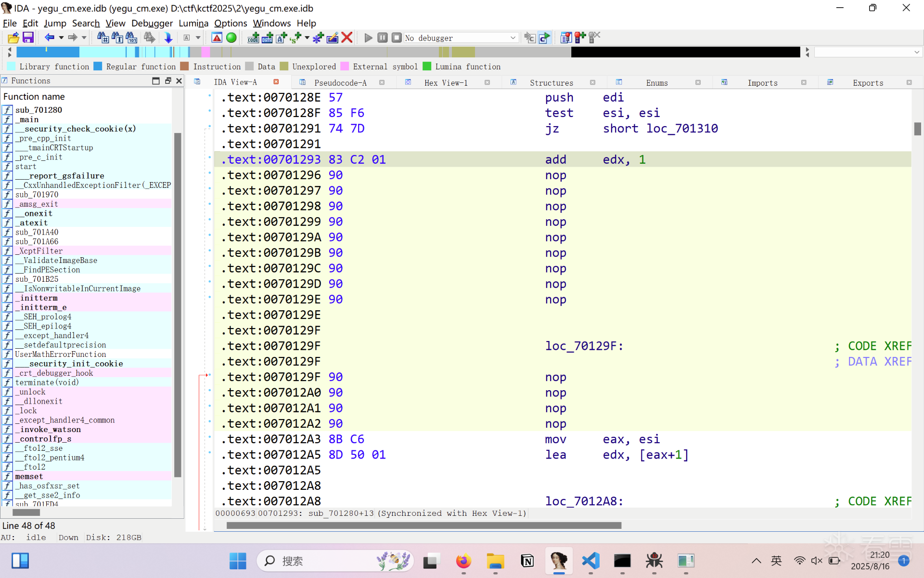Click the Convert to code icon

coord(253,38)
